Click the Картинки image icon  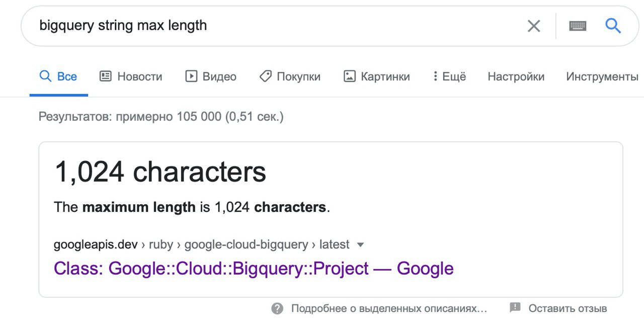point(350,76)
